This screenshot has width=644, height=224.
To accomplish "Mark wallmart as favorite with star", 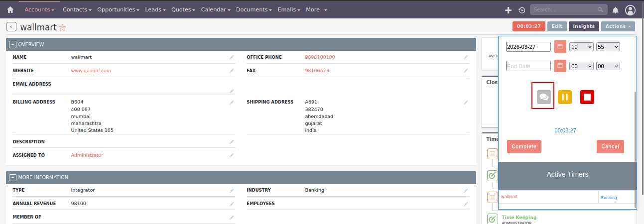I will point(62,28).
